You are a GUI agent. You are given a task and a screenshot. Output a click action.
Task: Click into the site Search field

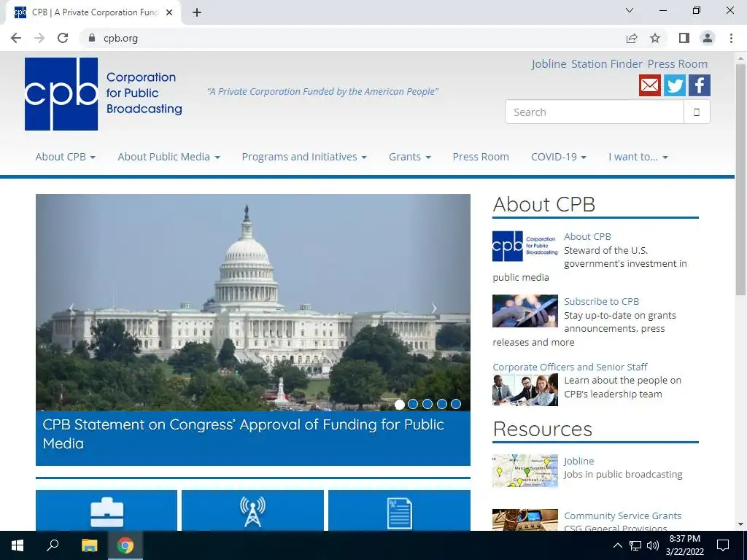click(595, 112)
